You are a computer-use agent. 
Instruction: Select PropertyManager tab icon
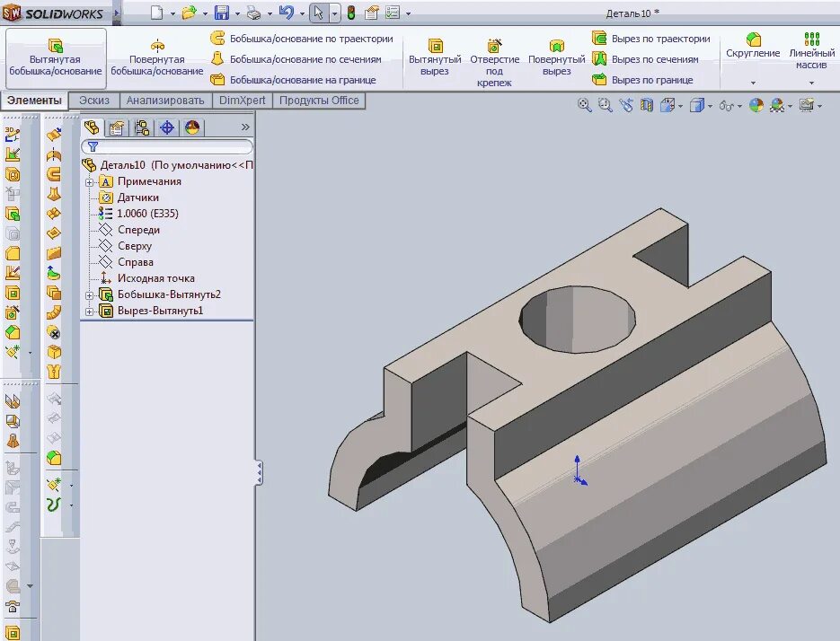(x=116, y=127)
